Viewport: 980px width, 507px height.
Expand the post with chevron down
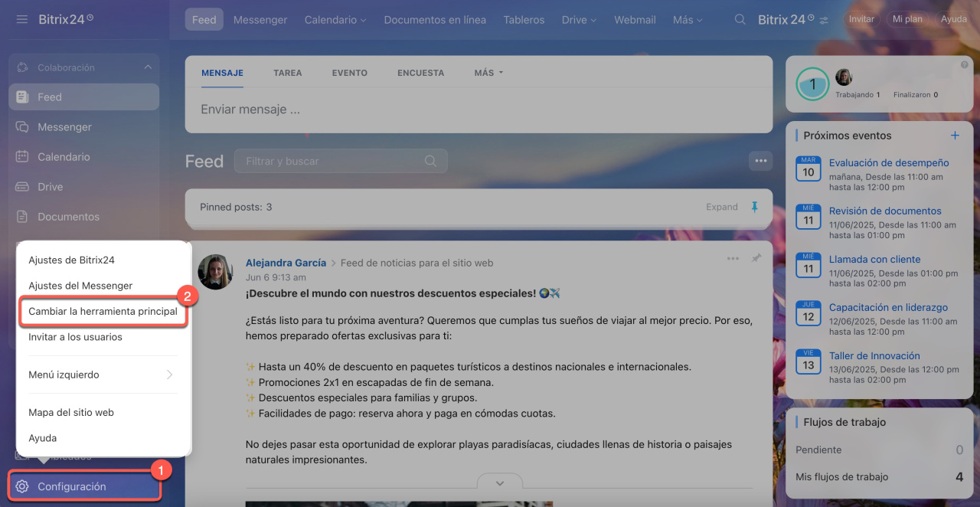tap(500, 482)
